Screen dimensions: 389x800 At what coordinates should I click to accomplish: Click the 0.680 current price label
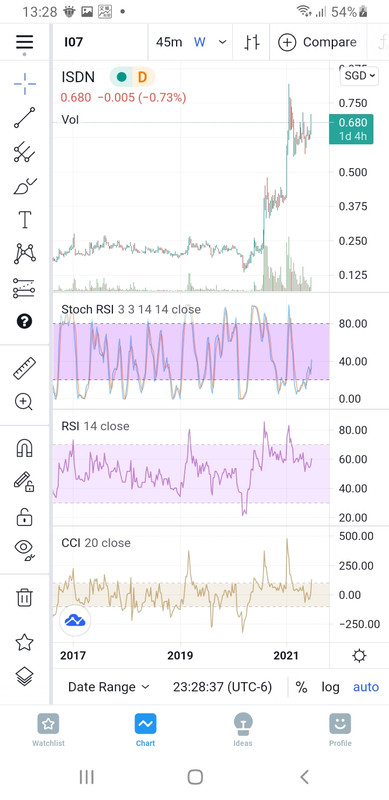pyautogui.click(x=352, y=122)
